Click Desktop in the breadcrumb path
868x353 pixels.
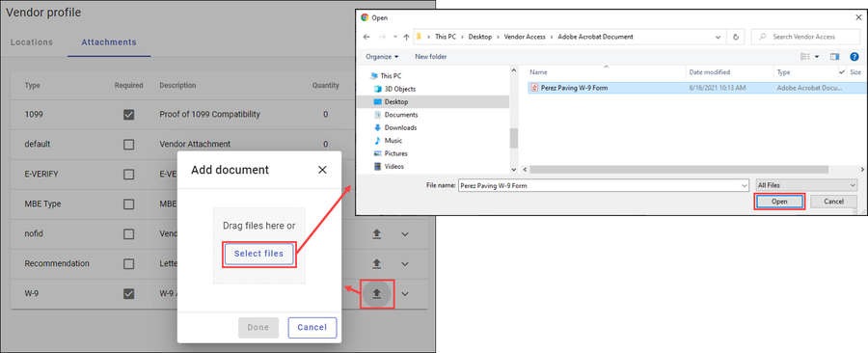pyautogui.click(x=479, y=37)
